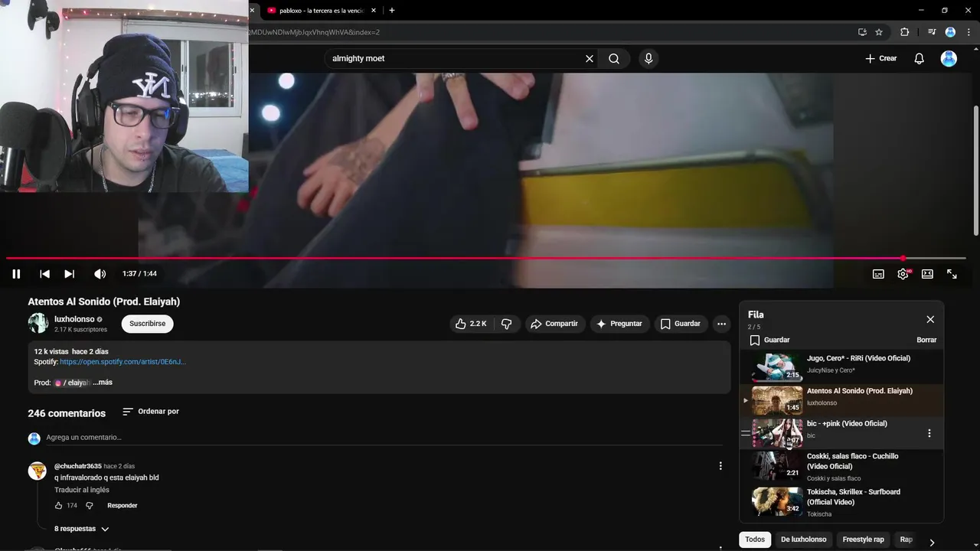Dislike the Atentos Al Sonido video

coord(506,324)
